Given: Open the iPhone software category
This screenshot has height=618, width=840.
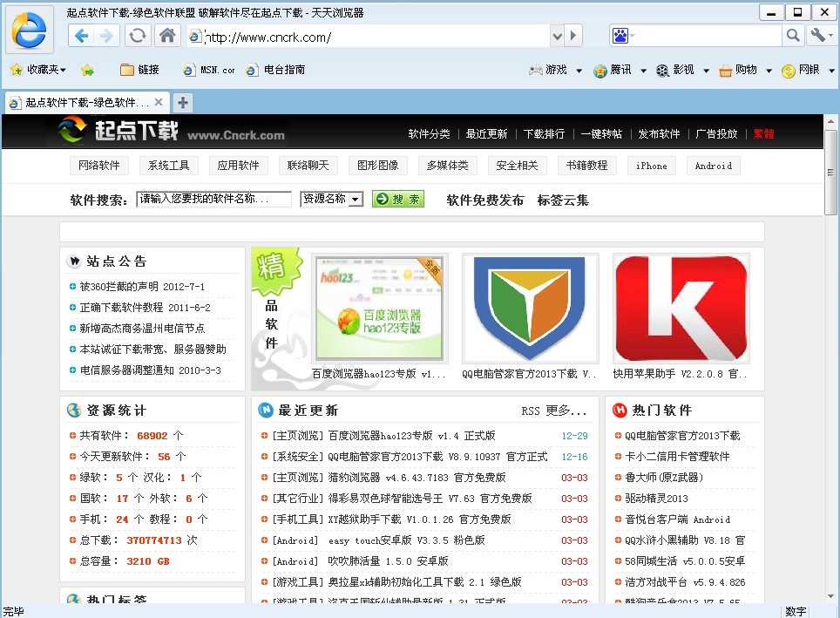Looking at the screenshot, I should pyautogui.click(x=652, y=166).
